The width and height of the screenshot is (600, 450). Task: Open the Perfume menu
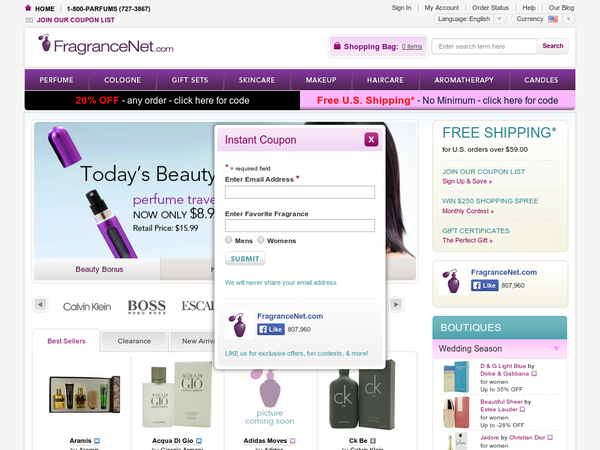(56, 80)
